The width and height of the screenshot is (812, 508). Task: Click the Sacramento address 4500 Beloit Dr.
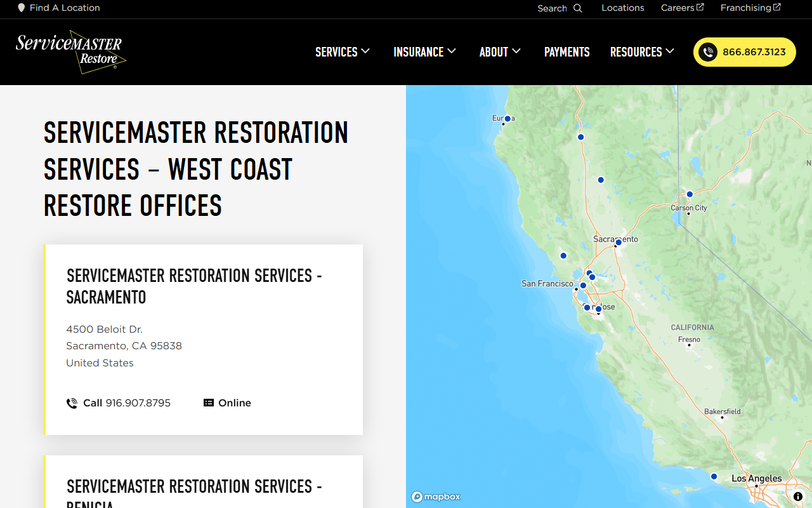[105, 329]
